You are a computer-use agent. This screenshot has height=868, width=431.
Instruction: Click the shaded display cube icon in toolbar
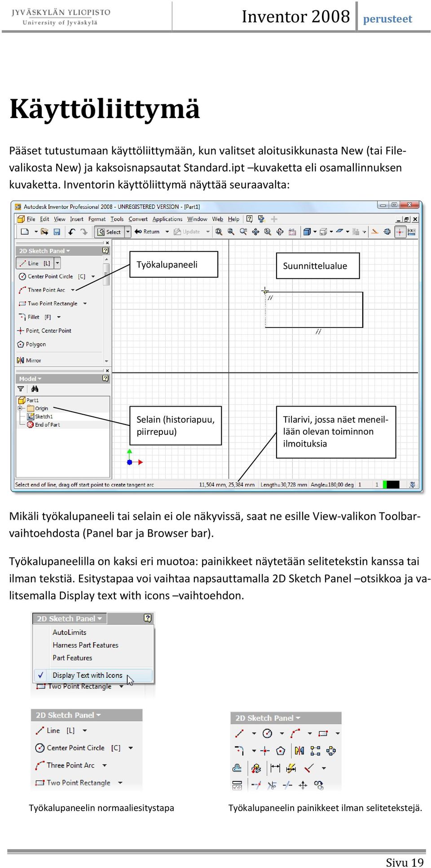307,232
